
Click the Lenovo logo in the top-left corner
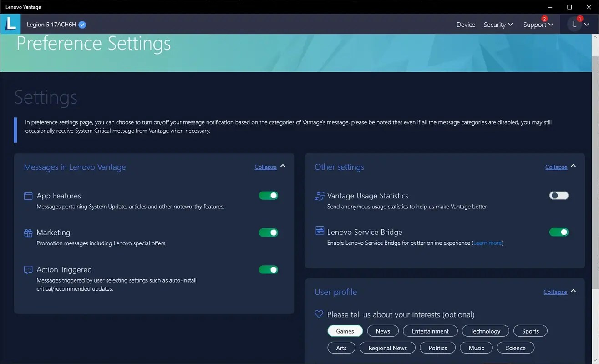[10, 24]
